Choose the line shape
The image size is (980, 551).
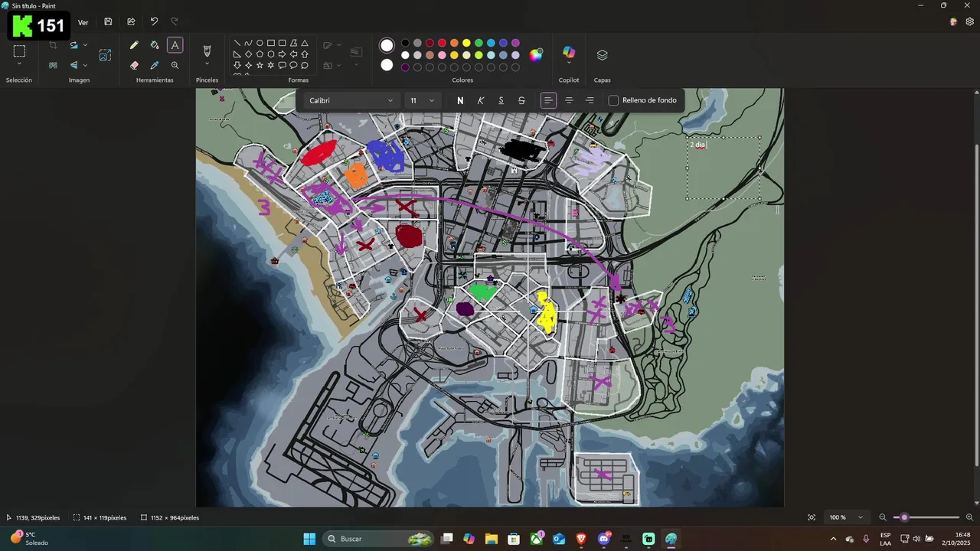point(237,44)
